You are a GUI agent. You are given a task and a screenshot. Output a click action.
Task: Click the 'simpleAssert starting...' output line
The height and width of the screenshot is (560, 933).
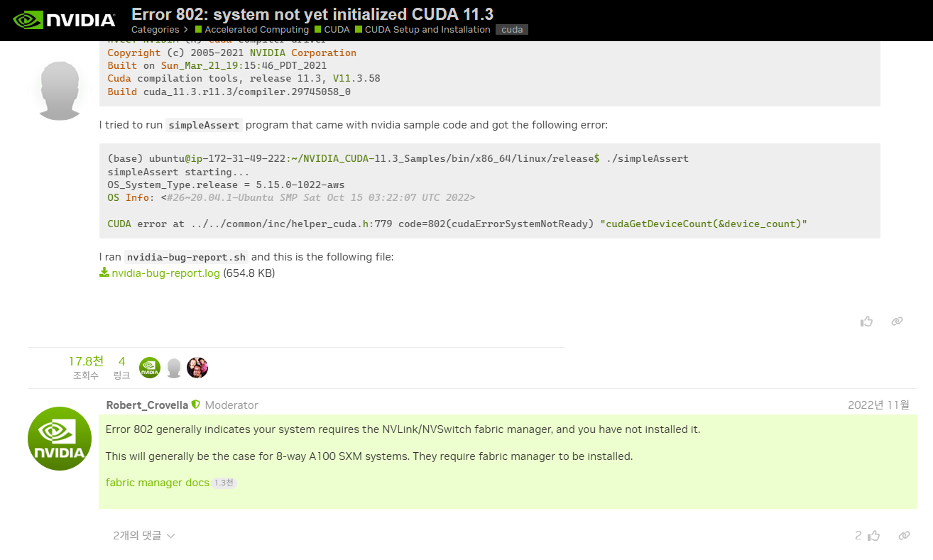click(x=178, y=172)
